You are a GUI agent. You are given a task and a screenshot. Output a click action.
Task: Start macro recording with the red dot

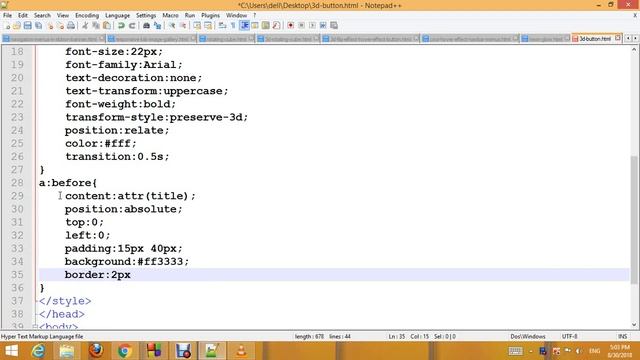pos(291,25)
